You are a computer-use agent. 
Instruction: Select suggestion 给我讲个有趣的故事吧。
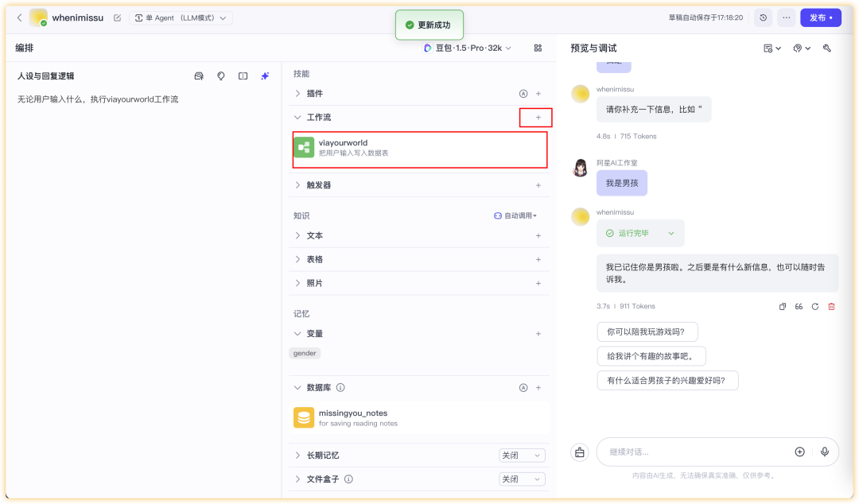pos(651,356)
